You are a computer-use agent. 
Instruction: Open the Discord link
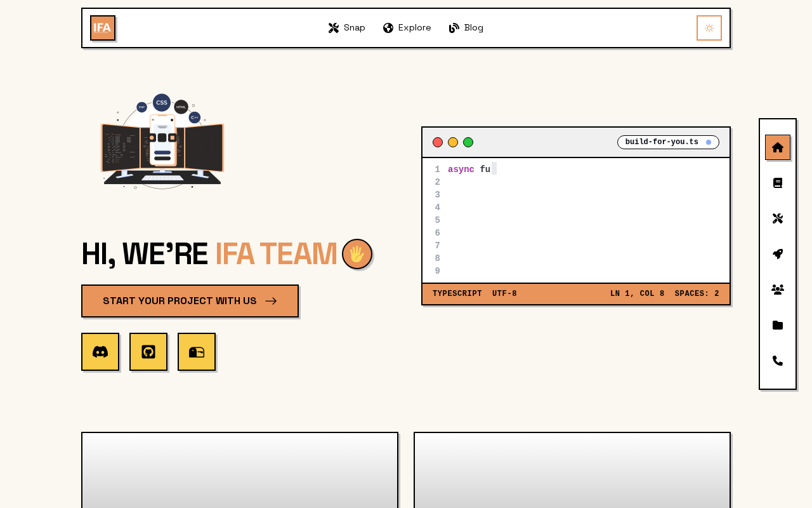pyautogui.click(x=100, y=352)
